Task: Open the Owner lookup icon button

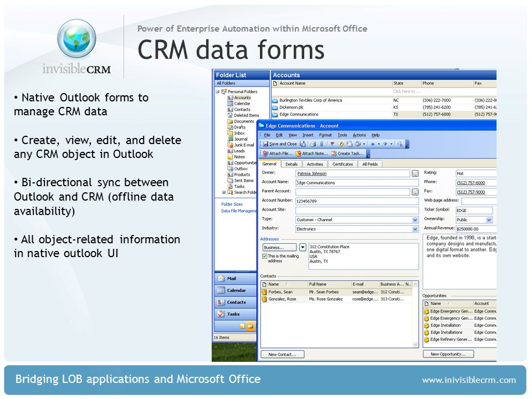Action: tap(415, 173)
